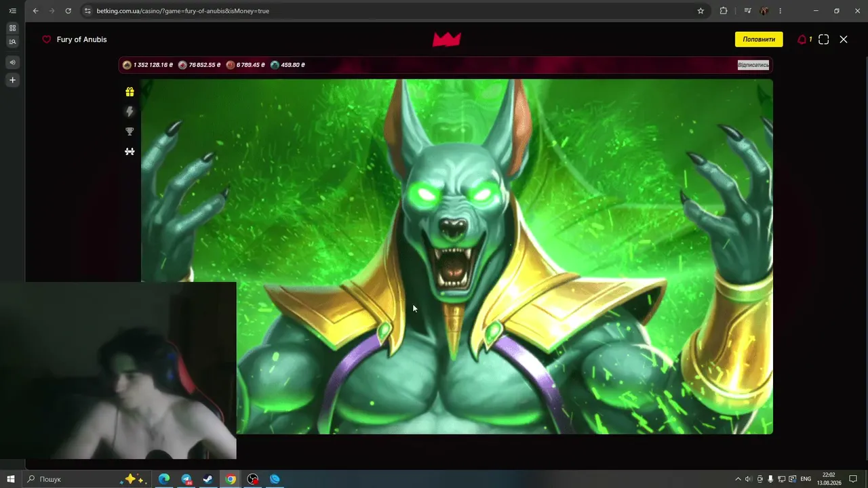Open the tab search icon in sidebar
This screenshot has width=868, height=488.
tap(12, 42)
